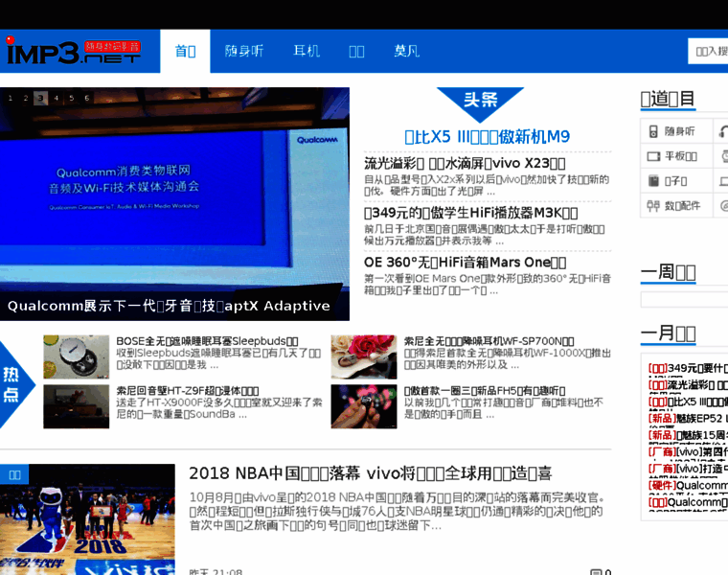
Task: Click the iMP3.net site logo
Action: 73,50
